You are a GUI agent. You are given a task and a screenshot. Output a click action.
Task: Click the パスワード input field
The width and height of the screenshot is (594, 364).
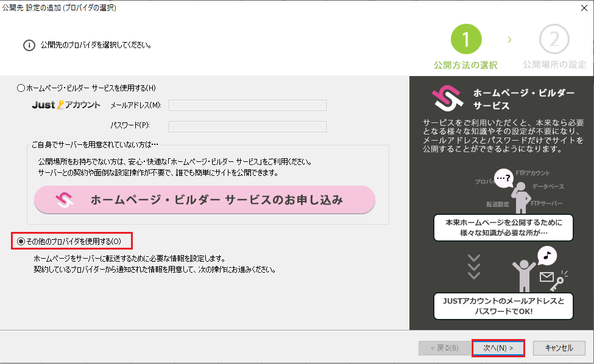247,127
